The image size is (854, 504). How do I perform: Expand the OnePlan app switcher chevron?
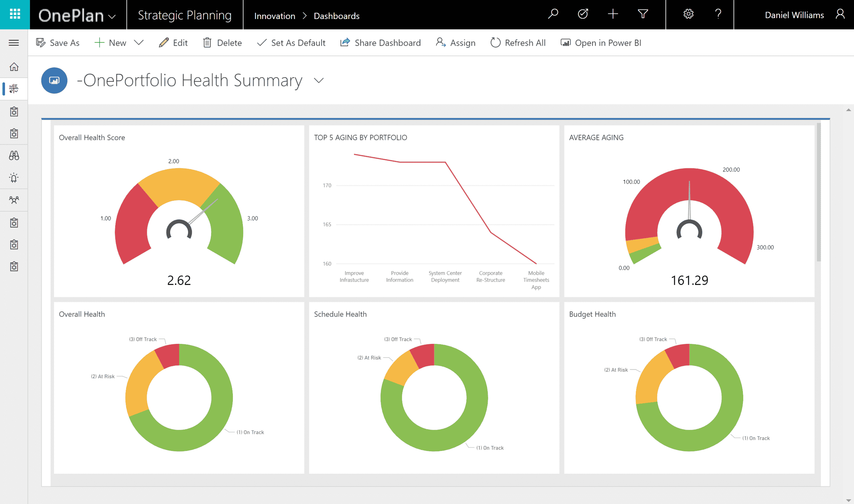coord(112,16)
